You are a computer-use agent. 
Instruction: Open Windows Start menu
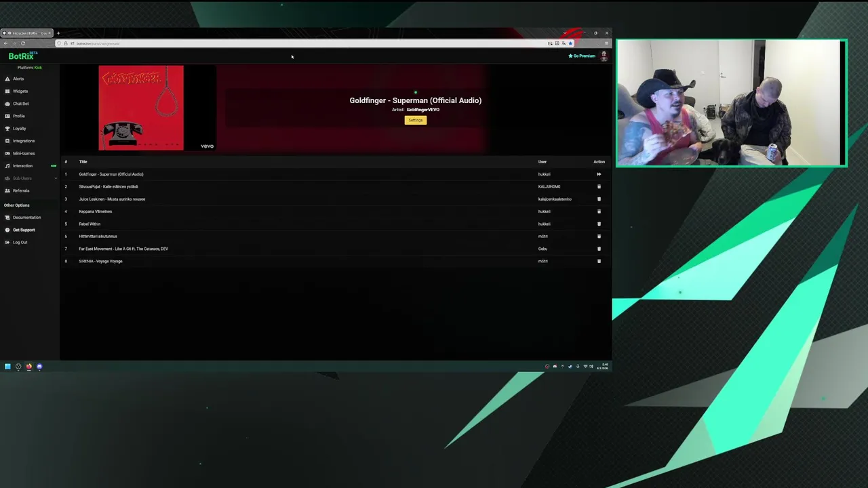(x=7, y=367)
